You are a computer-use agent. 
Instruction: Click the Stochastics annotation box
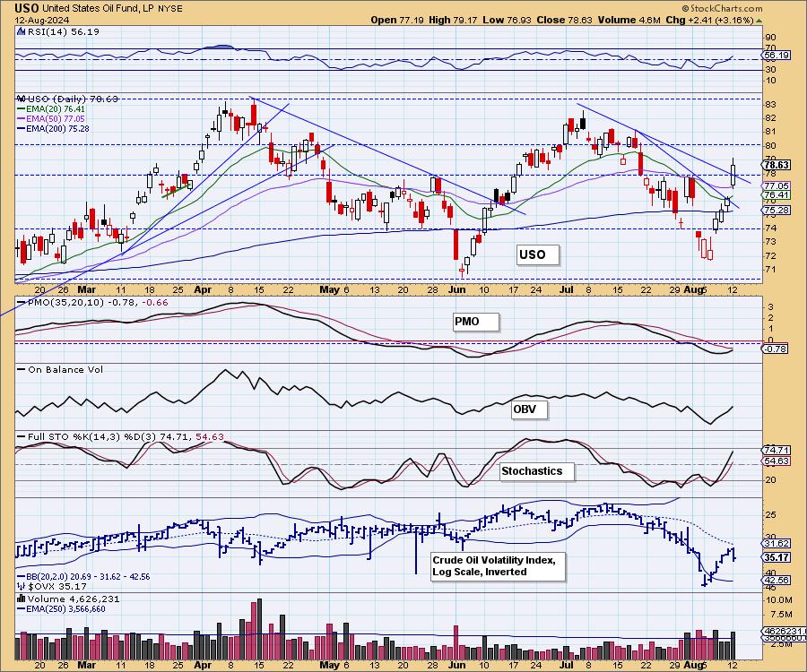pos(537,471)
